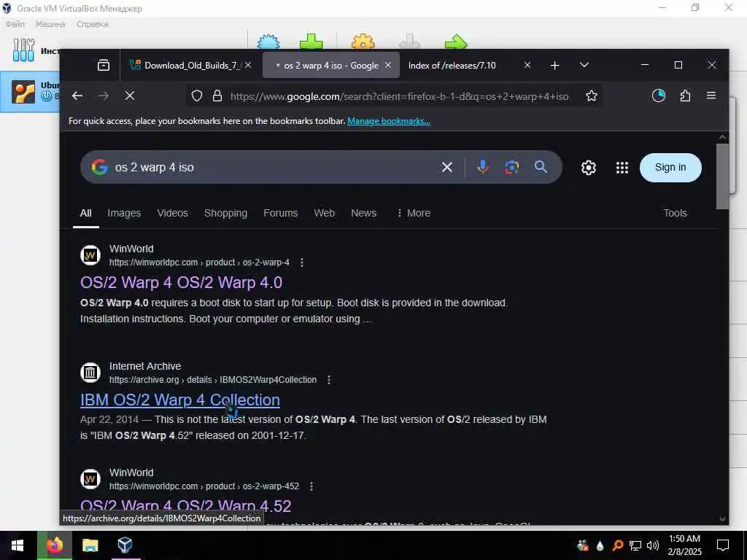Screen dimensions: 747x560
Task: Open OS/2 Warp 4 OS/2 Warp 4.0 result
Action: [181, 282]
